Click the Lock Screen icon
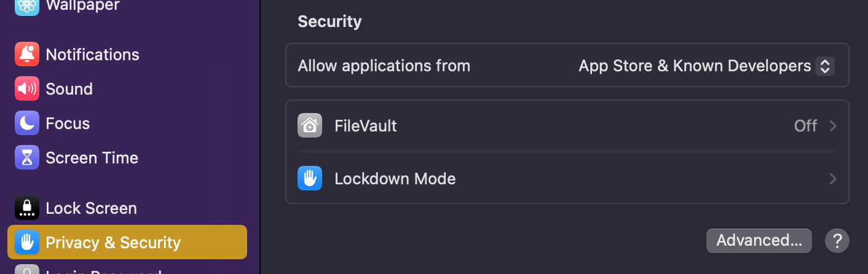 27,208
